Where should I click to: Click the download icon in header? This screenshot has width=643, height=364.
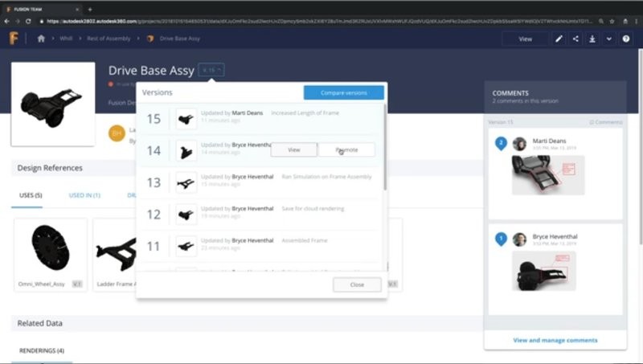tap(592, 39)
